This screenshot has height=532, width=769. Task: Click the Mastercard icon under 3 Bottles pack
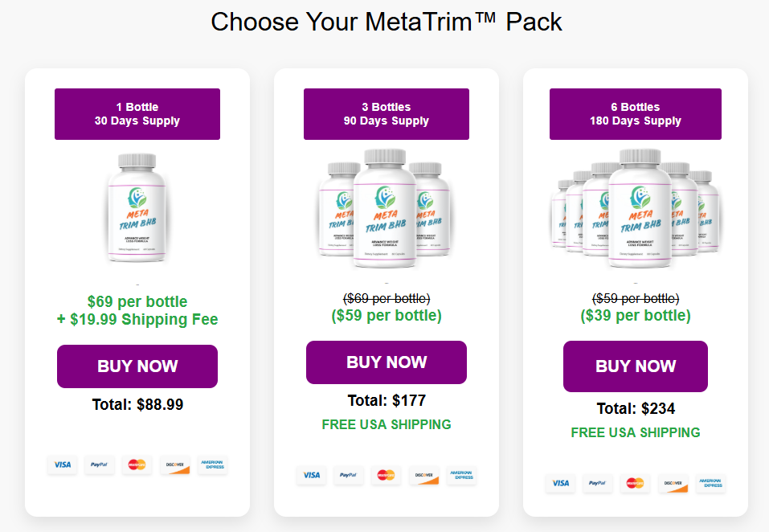click(x=387, y=475)
